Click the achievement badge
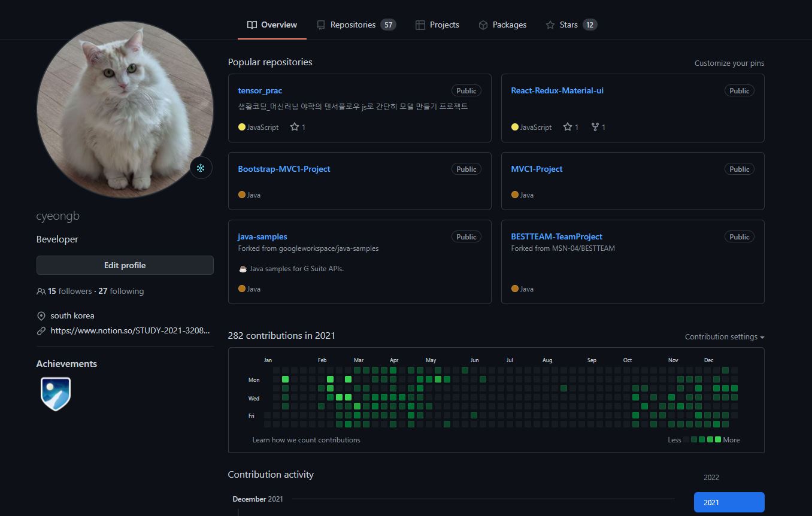The height and width of the screenshot is (516, 812). tap(56, 394)
